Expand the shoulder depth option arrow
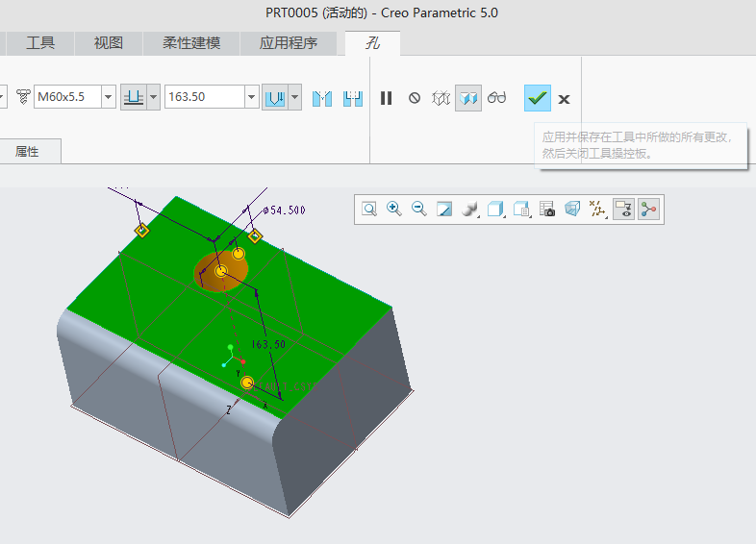This screenshot has width=756, height=544. coord(295,97)
